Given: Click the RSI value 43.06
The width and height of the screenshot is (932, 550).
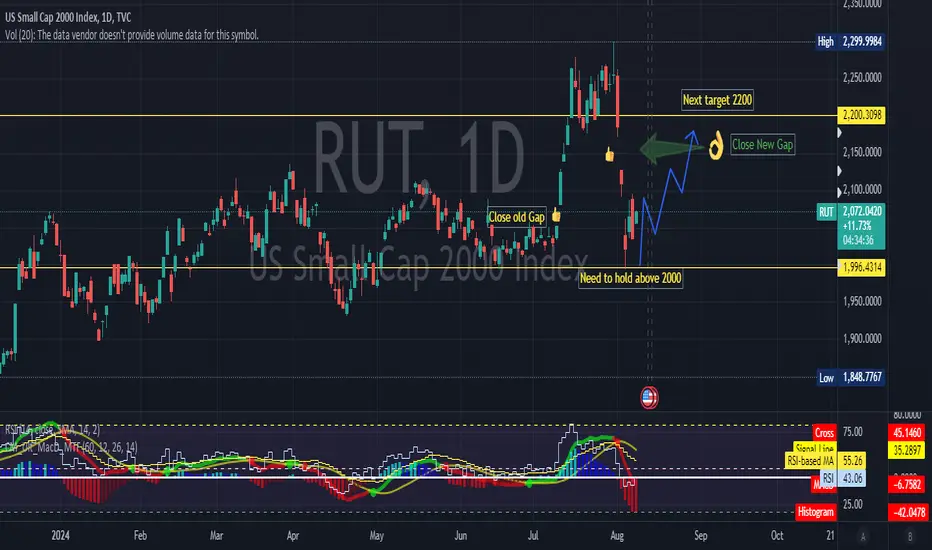Looking at the screenshot, I should coord(852,478).
